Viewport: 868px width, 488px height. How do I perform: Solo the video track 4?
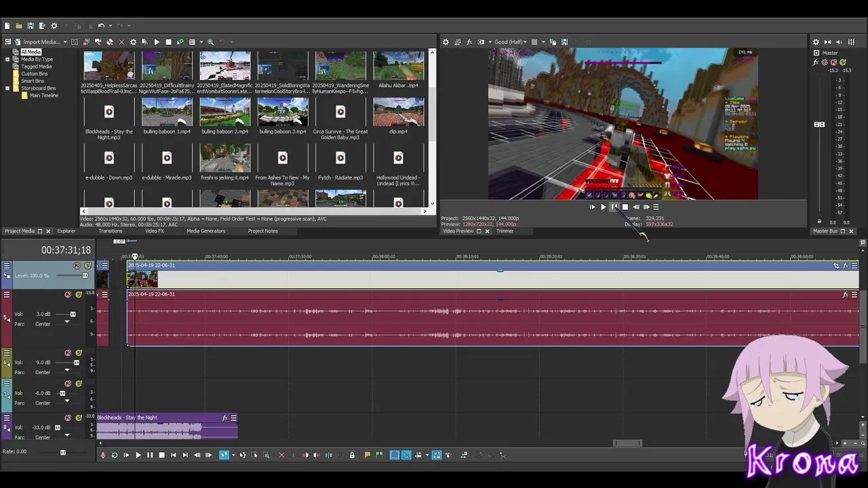87,266
